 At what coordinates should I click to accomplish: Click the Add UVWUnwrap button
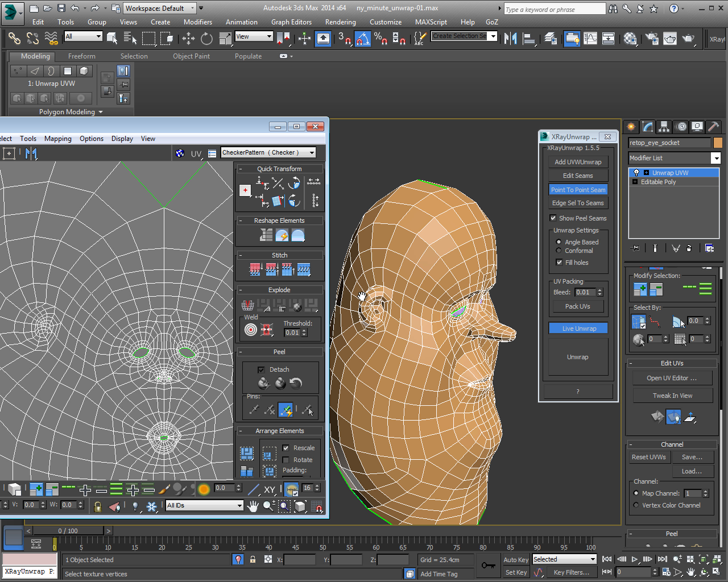coord(578,162)
